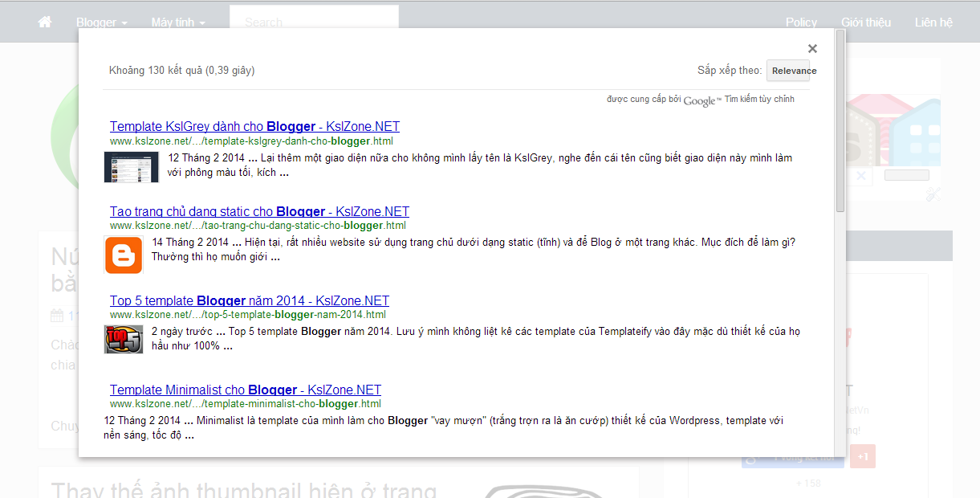This screenshot has height=498, width=980.
Task: Open Thay thế ảnh thumbnail post title
Action: [x=245, y=489]
